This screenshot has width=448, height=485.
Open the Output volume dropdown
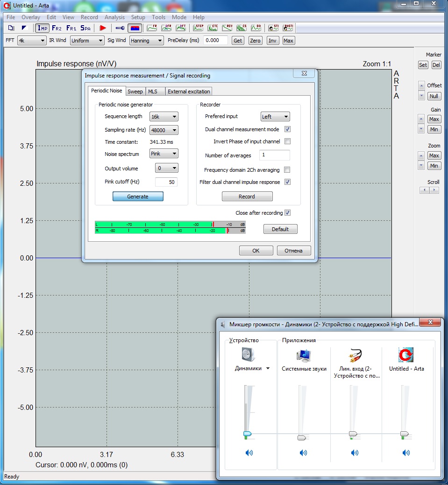pyautogui.click(x=167, y=168)
